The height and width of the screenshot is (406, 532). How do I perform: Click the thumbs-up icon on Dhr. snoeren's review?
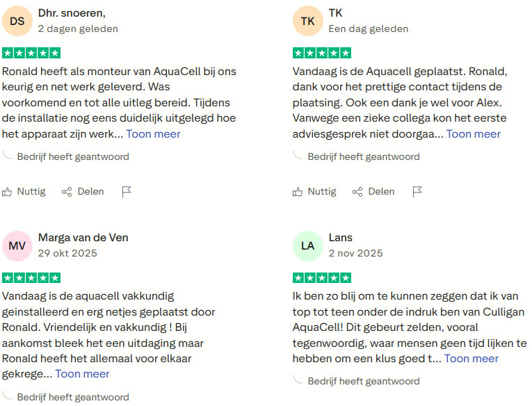(x=8, y=192)
